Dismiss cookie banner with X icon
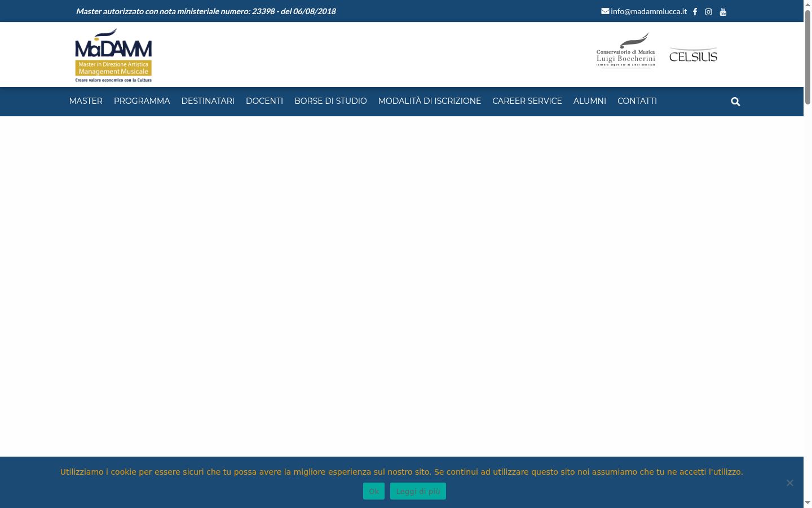812x508 pixels. click(789, 483)
